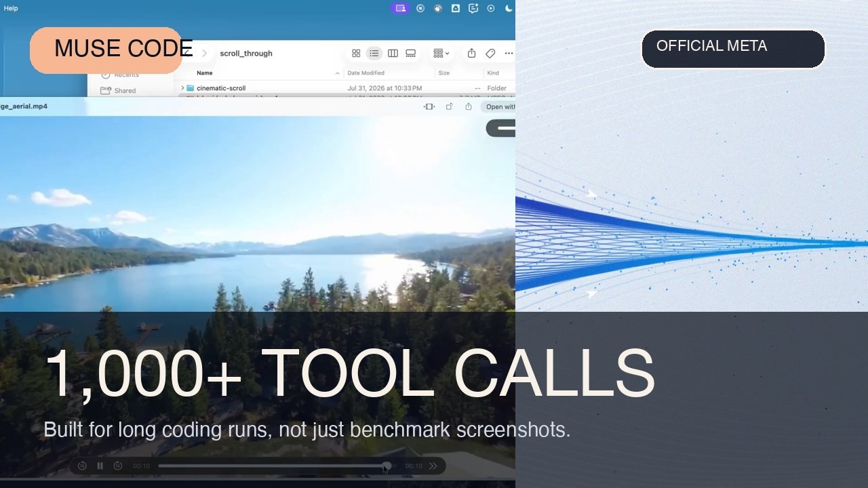Sort by the Name column header
The image size is (868, 488).
click(x=205, y=73)
